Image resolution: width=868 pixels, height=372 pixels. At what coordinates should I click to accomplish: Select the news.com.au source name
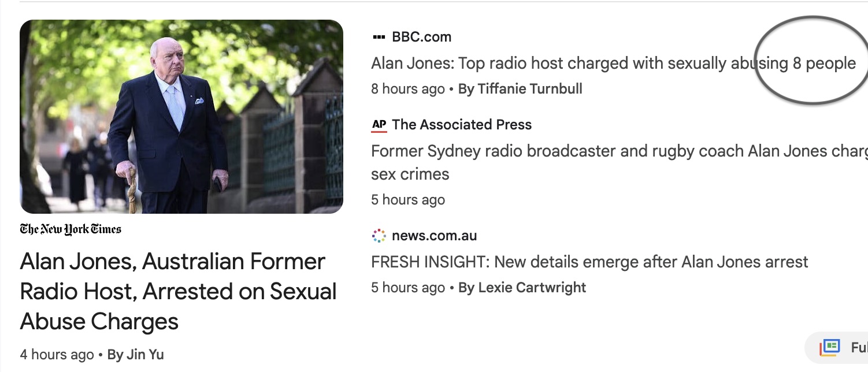coord(434,236)
